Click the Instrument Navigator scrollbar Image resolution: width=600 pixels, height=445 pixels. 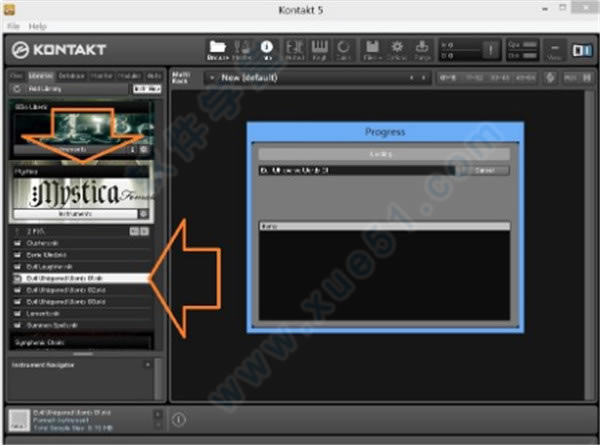coord(158,379)
